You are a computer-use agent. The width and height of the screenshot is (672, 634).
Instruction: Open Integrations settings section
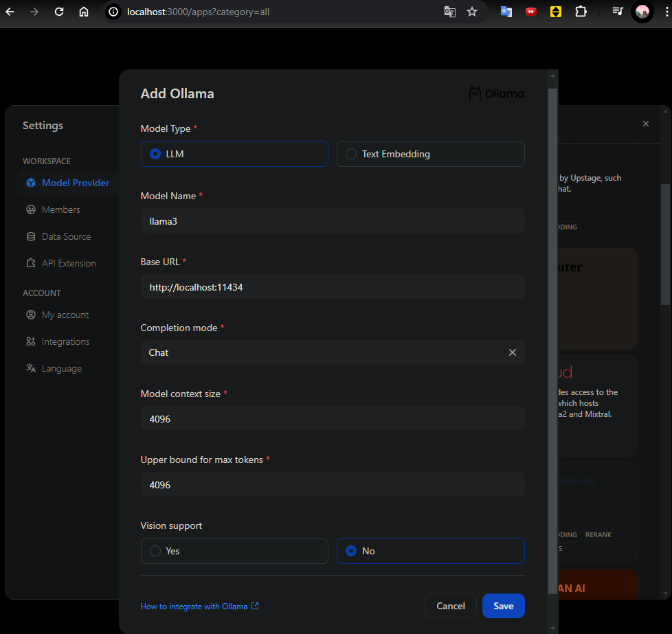pyautogui.click(x=65, y=341)
